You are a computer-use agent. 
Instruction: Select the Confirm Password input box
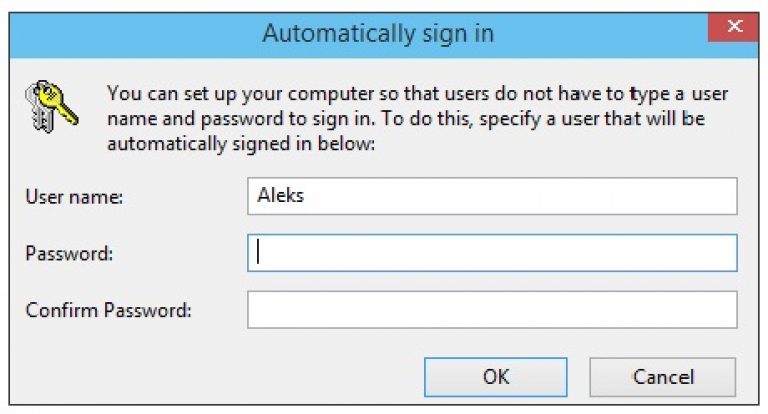click(x=492, y=310)
